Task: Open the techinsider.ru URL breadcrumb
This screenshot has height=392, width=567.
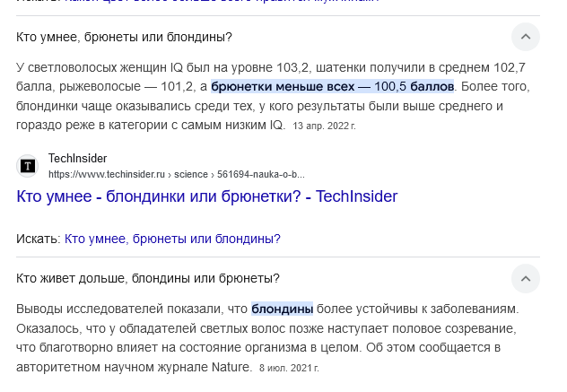Action: tap(177, 174)
